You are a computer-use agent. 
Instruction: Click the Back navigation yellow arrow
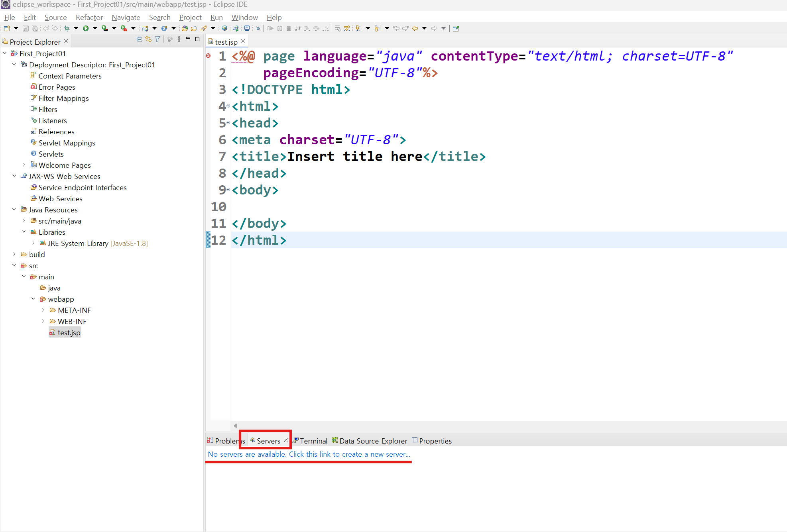(x=415, y=28)
